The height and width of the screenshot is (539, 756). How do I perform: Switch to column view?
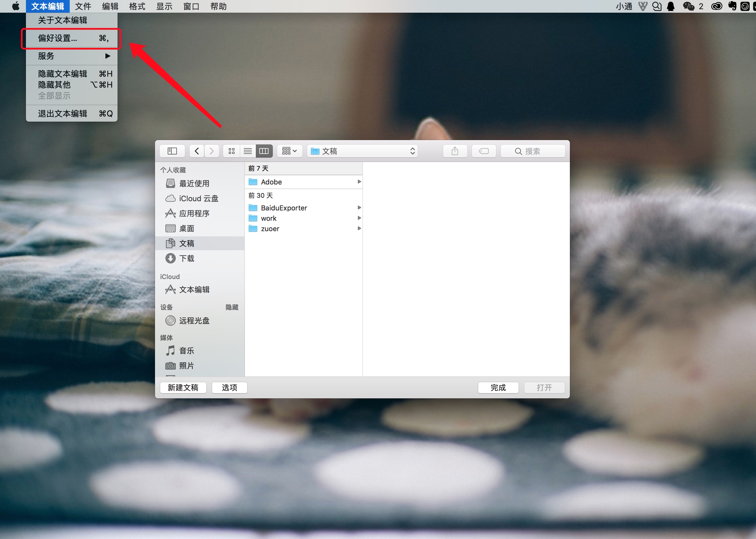(x=264, y=151)
